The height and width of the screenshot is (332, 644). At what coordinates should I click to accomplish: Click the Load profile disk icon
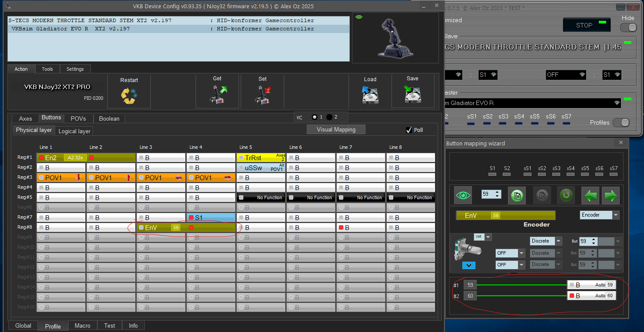tap(370, 94)
